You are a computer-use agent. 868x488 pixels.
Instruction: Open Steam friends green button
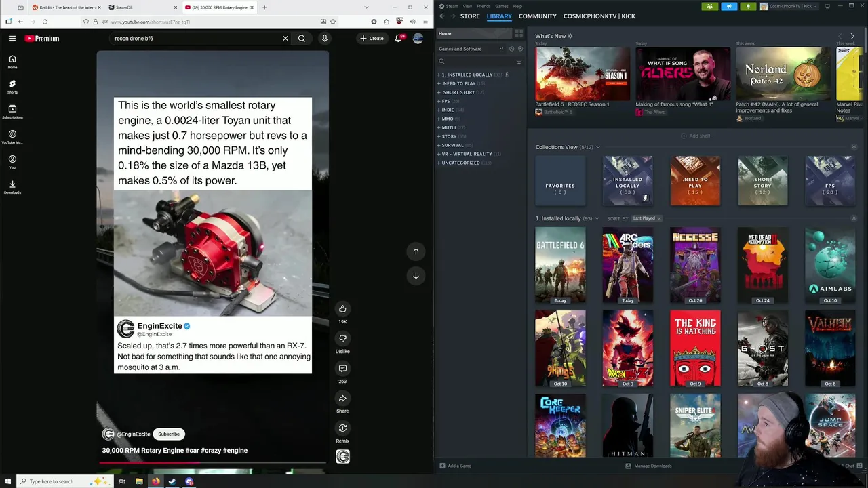click(x=709, y=6)
